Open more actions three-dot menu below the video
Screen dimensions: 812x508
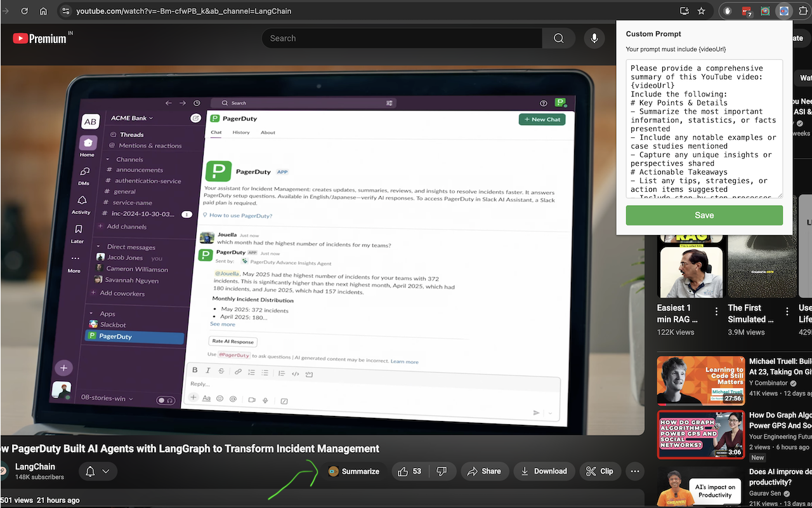(635, 471)
